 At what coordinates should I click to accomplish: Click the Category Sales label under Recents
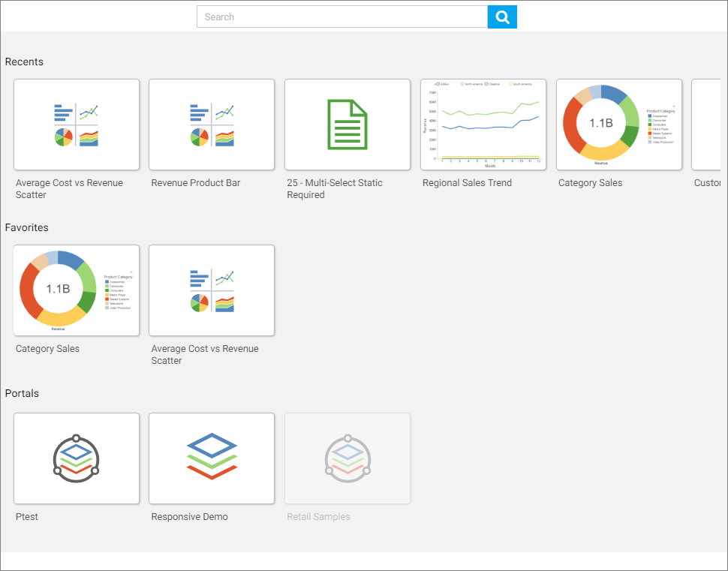(x=590, y=183)
